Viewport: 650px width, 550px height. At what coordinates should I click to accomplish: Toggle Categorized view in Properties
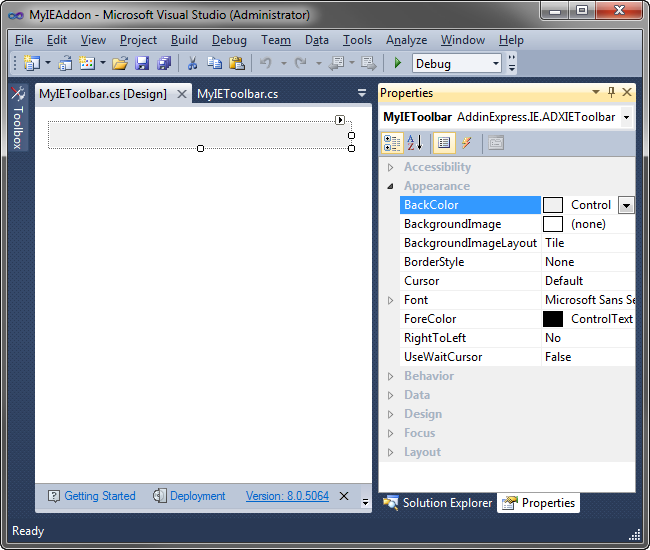click(392, 143)
